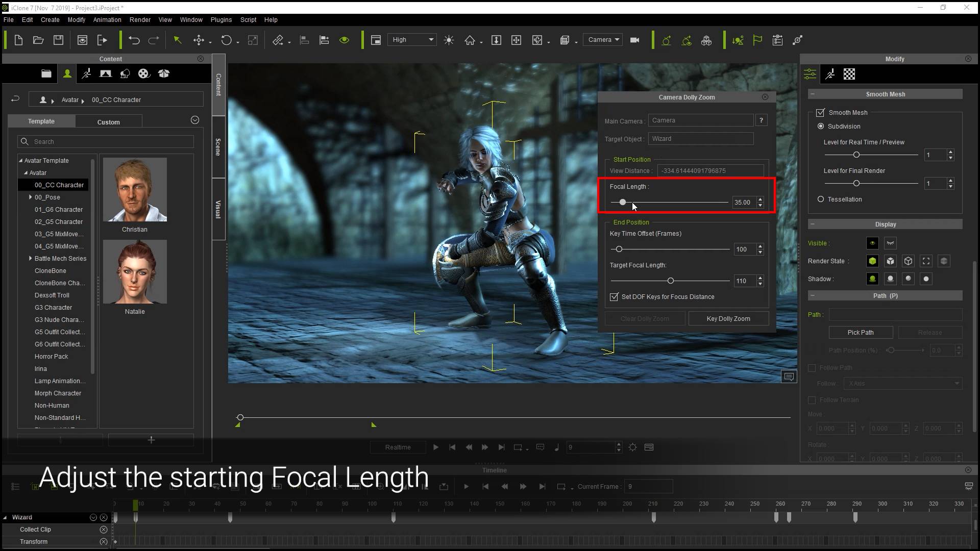980x551 pixels.
Task: Select the Move object tool
Action: (x=199, y=40)
